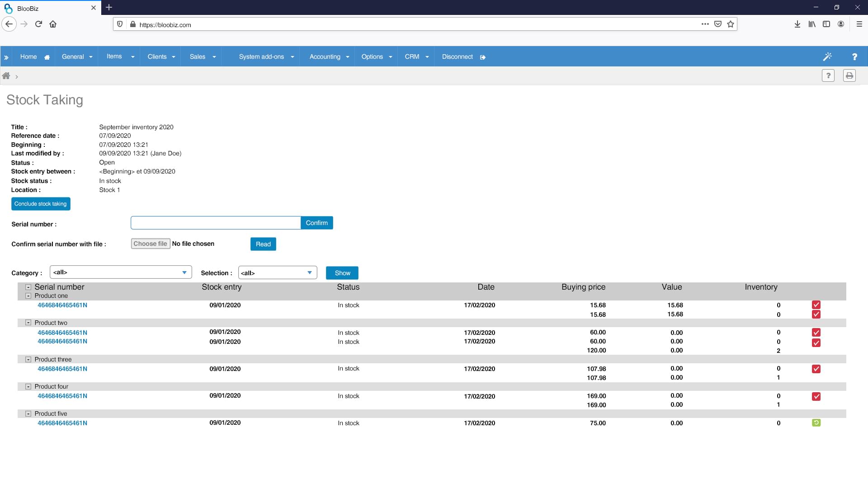This screenshot has height=488, width=868.
Task: Click Choose file button
Action: pyautogui.click(x=151, y=244)
